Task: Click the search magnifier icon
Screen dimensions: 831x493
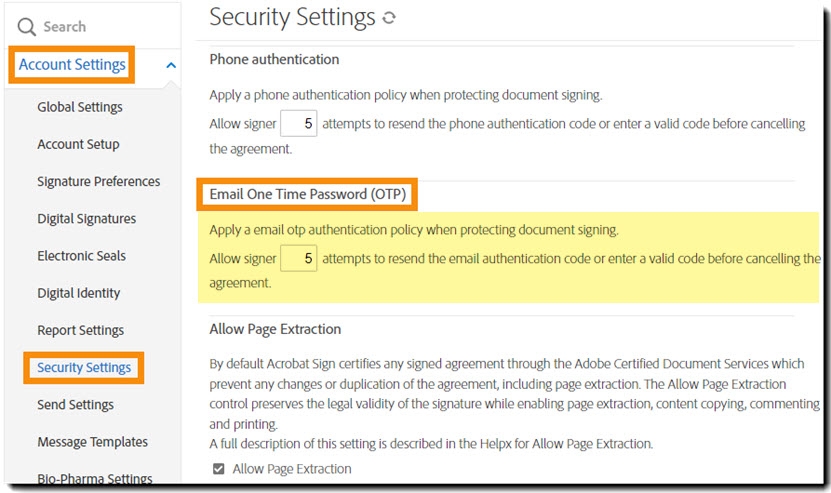Action: (x=27, y=27)
